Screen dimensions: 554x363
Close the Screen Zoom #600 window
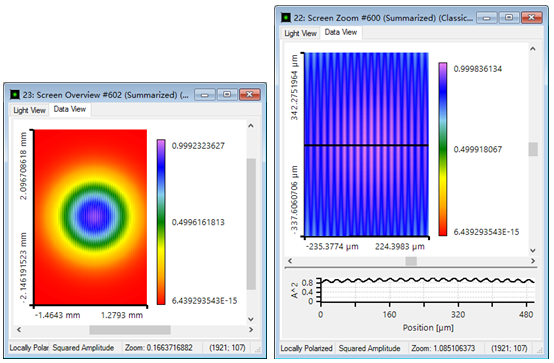pyautogui.click(x=532, y=18)
